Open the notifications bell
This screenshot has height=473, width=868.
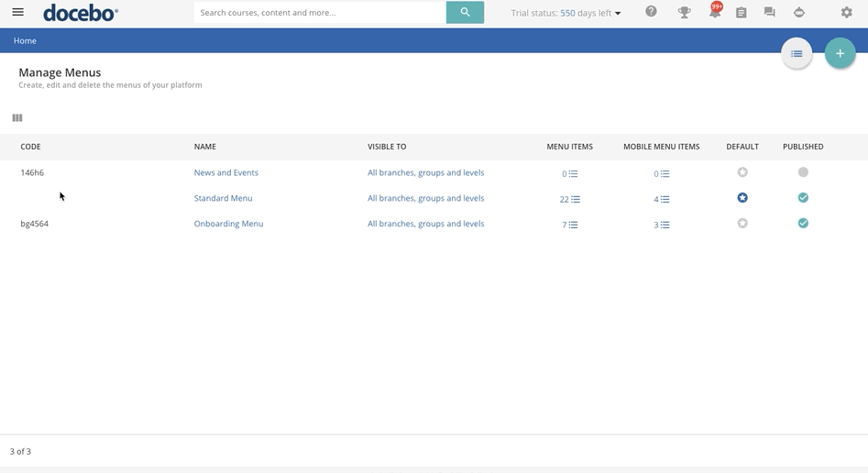tap(715, 12)
